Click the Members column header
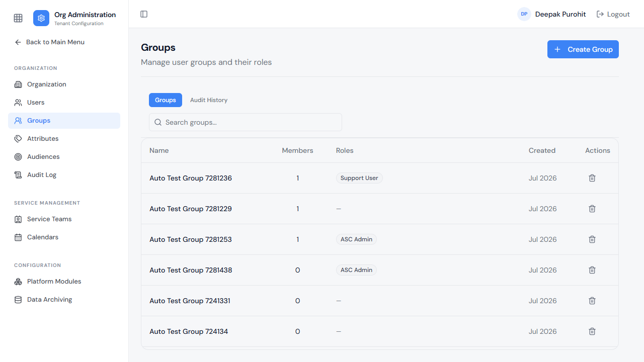This screenshot has height=362, width=644. pyautogui.click(x=297, y=150)
